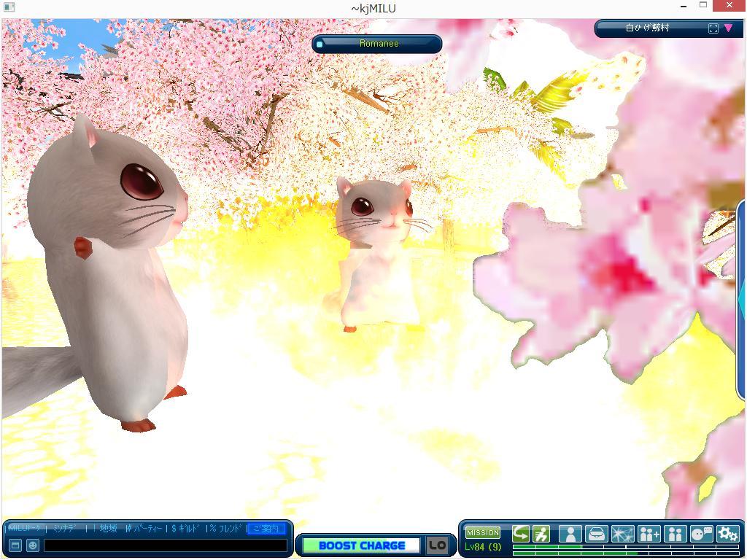
Task: Open the car/vehicle icon
Action: (596, 534)
